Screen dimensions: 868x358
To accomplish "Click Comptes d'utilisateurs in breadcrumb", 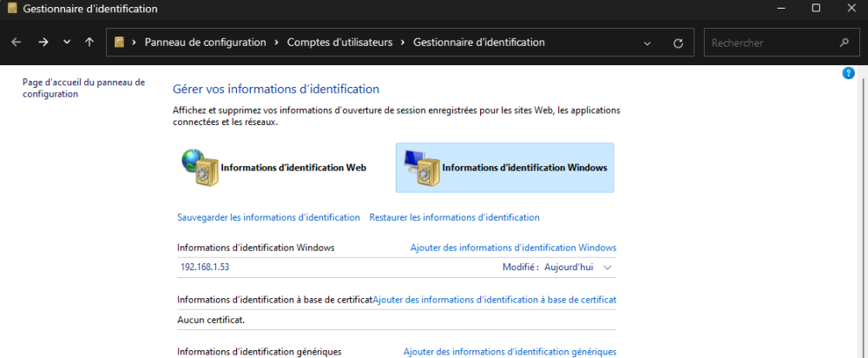I will [x=339, y=42].
